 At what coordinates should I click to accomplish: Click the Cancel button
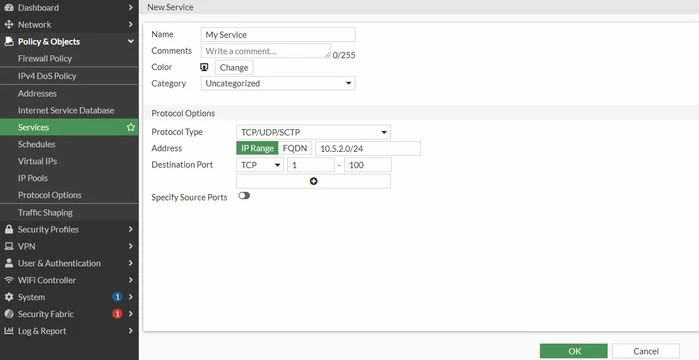point(646,351)
